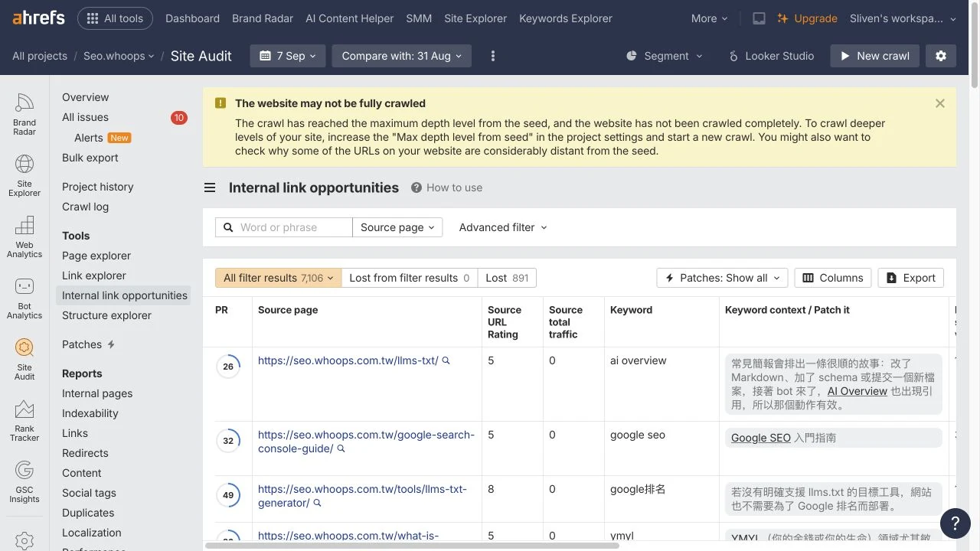
Task: Inspect the google-search-console-guide magnifier icon
Action: pos(341,448)
